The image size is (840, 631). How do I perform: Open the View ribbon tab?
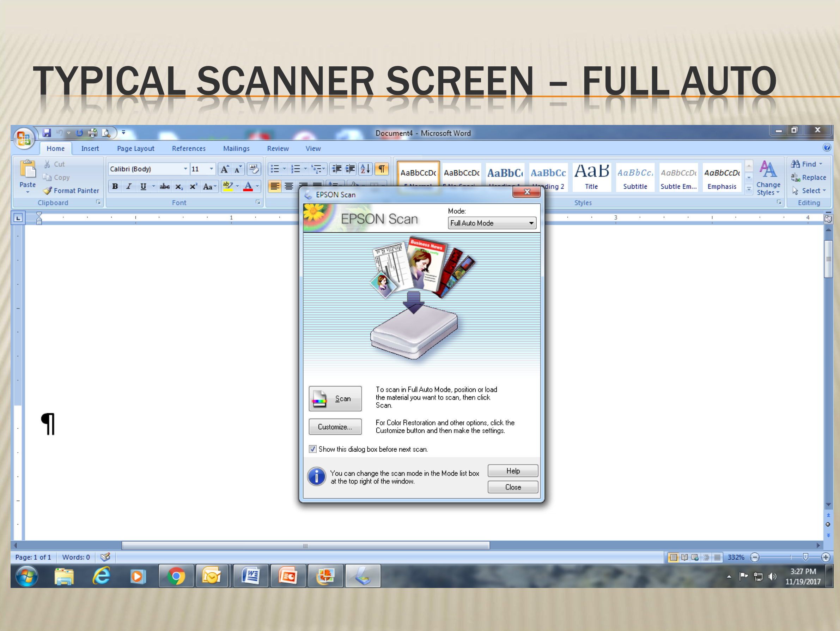pyautogui.click(x=313, y=149)
